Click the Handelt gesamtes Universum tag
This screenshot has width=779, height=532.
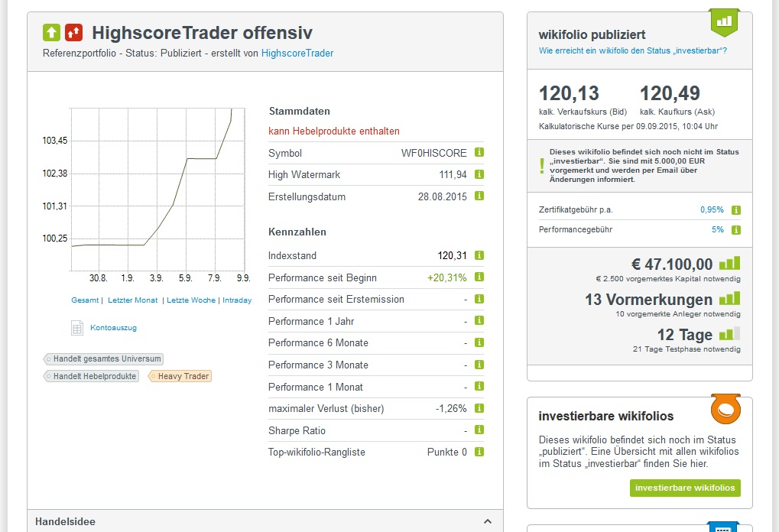coord(103,358)
